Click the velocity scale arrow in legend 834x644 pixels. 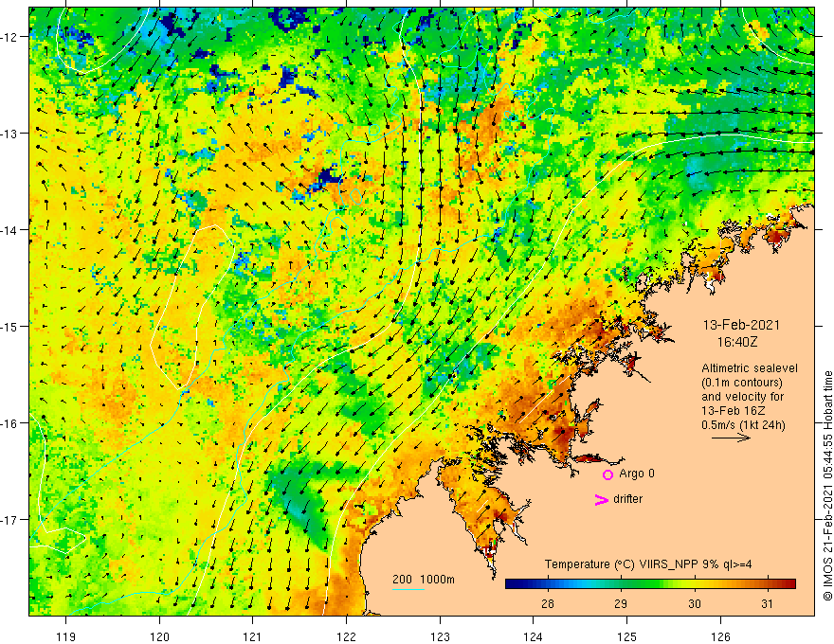731,438
